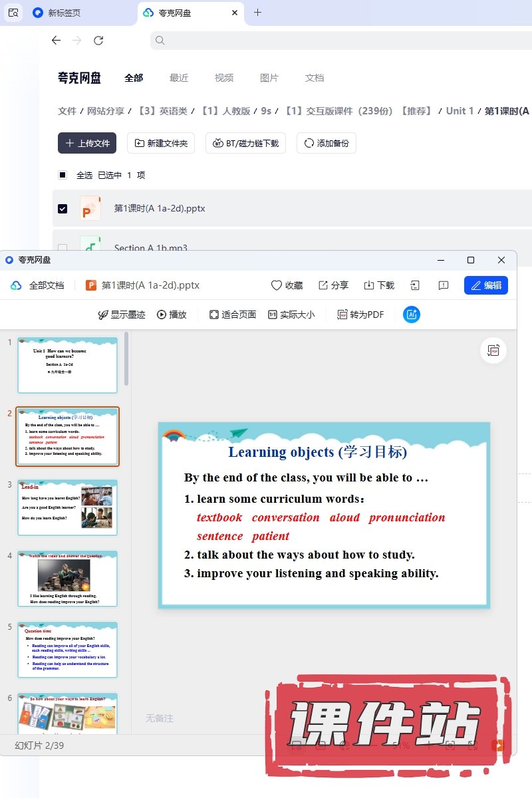Switch to the 视频 tab
Screen dimensions: 532x798
tap(224, 78)
